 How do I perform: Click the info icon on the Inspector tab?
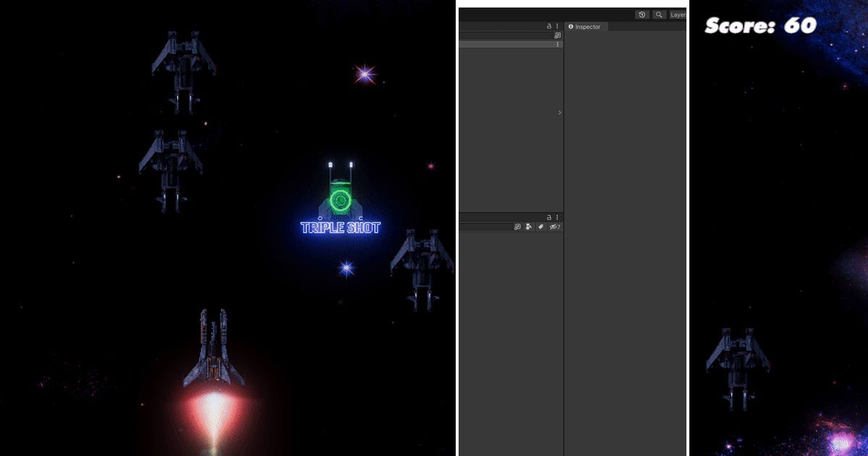tap(572, 27)
